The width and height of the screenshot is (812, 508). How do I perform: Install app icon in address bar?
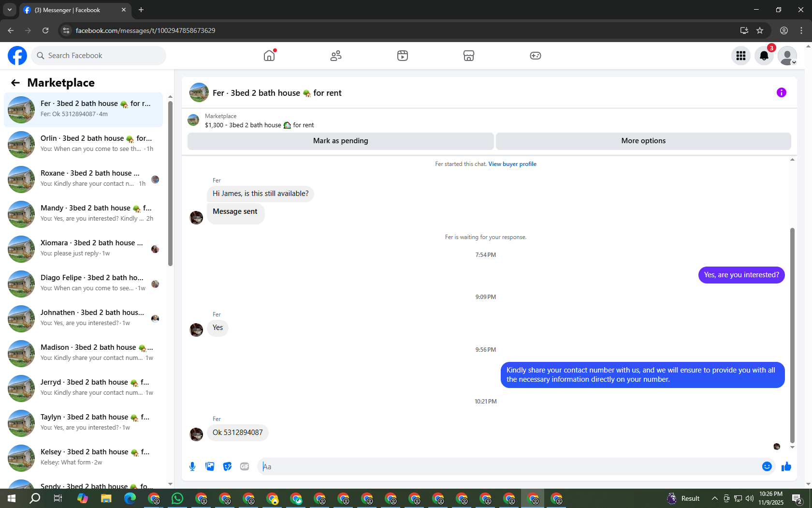point(744,30)
